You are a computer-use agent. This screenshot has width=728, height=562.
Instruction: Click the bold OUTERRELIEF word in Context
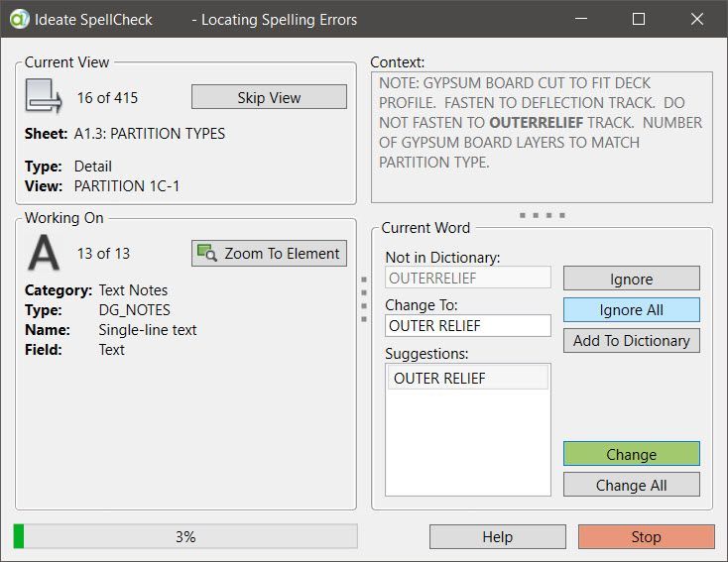coord(537,123)
